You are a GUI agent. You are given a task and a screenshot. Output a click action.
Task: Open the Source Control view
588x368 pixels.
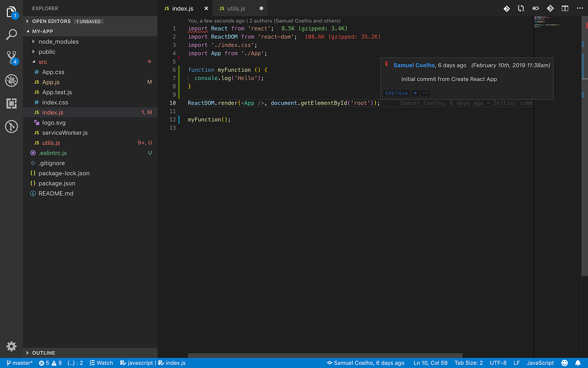point(11,57)
